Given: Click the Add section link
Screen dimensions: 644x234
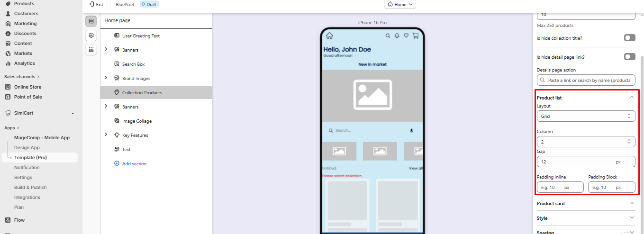Looking at the screenshot, I should (134, 164).
